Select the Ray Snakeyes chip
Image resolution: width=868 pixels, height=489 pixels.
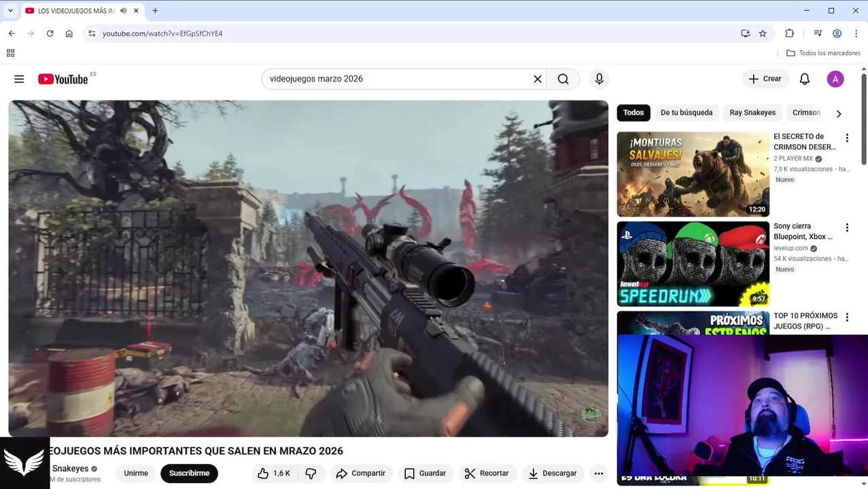point(752,113)
